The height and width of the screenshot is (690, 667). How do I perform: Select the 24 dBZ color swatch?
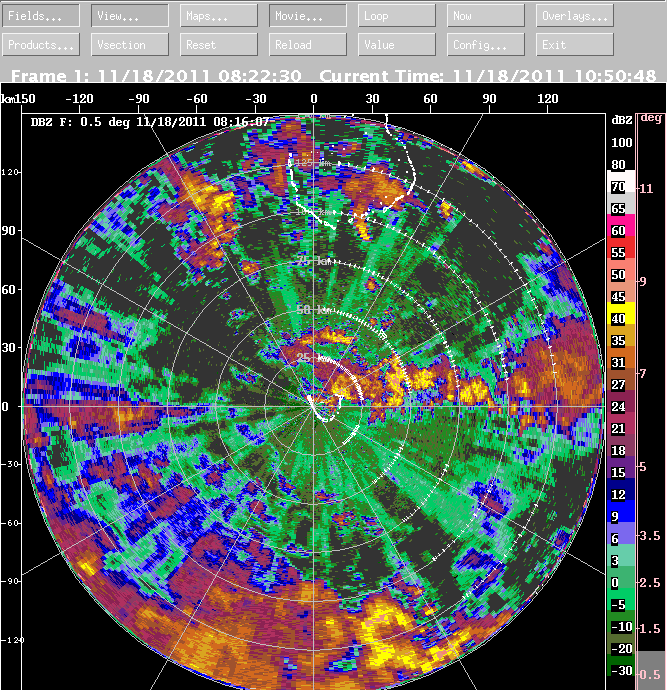621,401
